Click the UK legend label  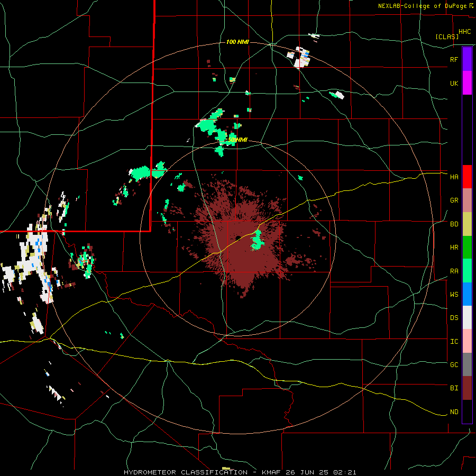pos(454,83)
